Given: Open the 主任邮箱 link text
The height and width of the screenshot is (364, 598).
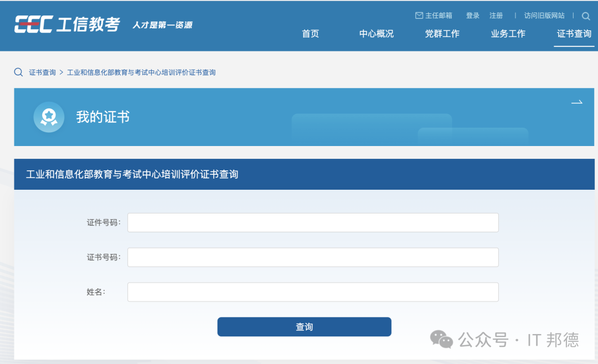Looking at the screenshot, I should coord(439,15).
